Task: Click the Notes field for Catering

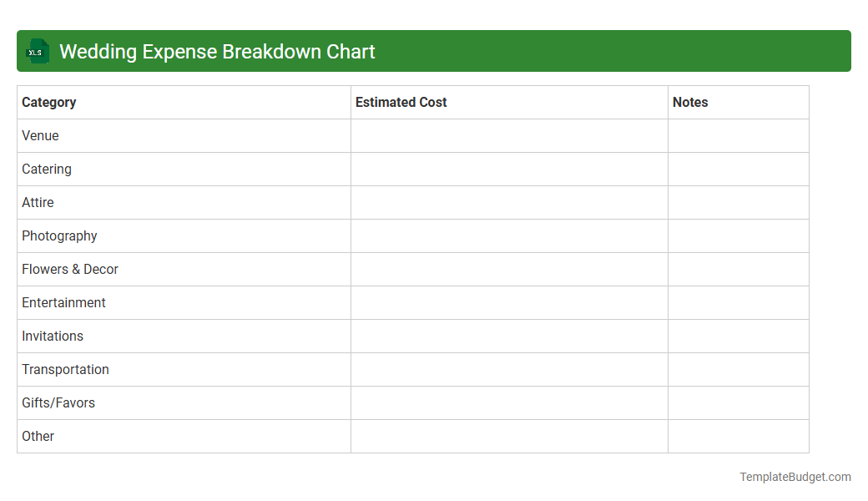Action: tap(738, 169)
